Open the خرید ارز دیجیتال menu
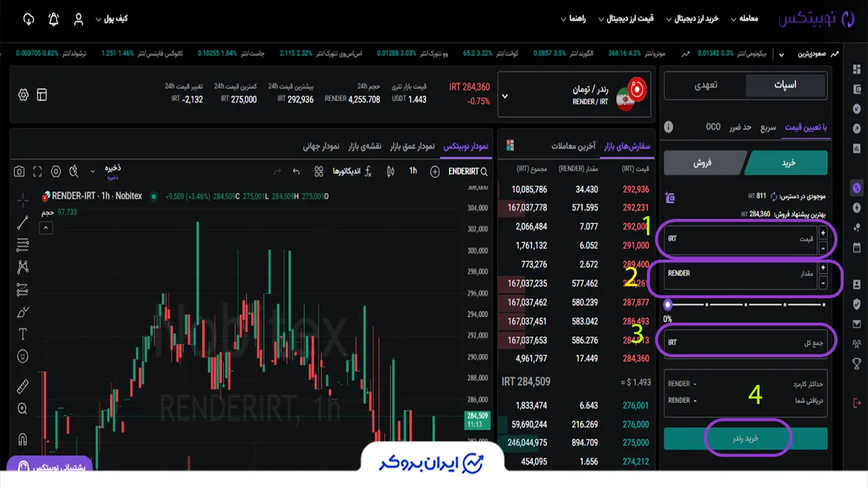This screenshot has width=868, height=488. 692,18
